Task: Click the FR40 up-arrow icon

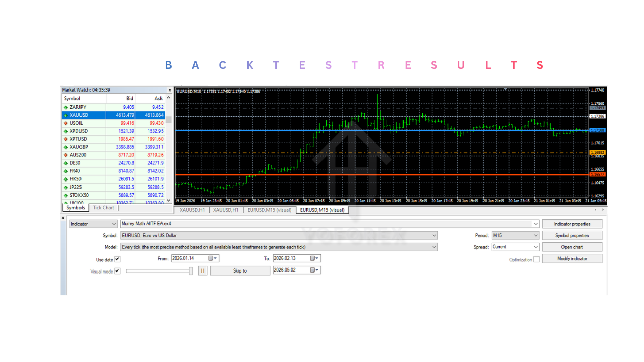Action: click(65, 171)
